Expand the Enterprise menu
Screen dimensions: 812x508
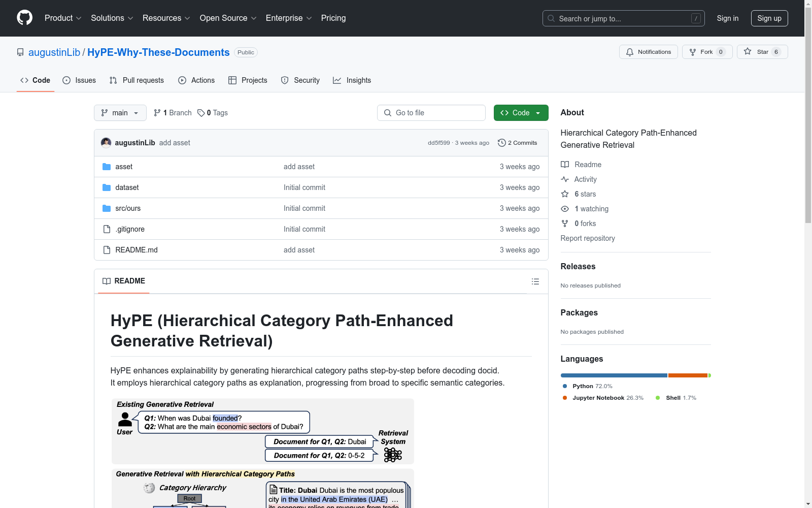click(289, 18)
